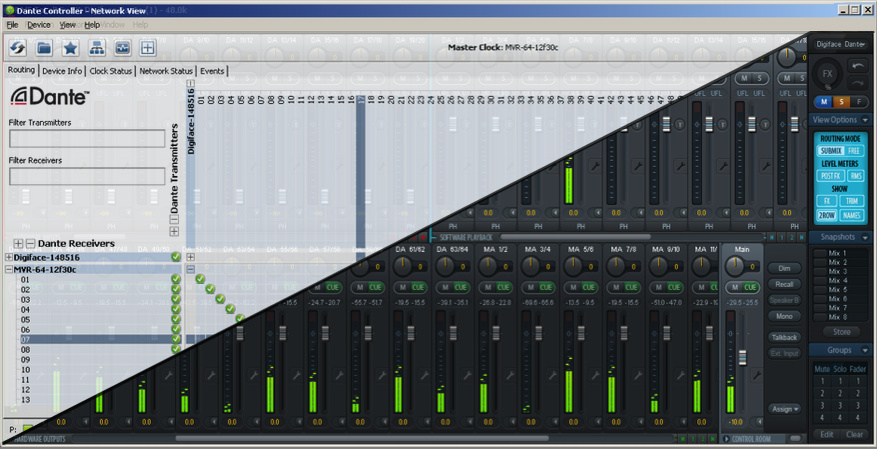Click the network tree diagram toolbar icon
877x449 pixels.
tap(97, 48)
